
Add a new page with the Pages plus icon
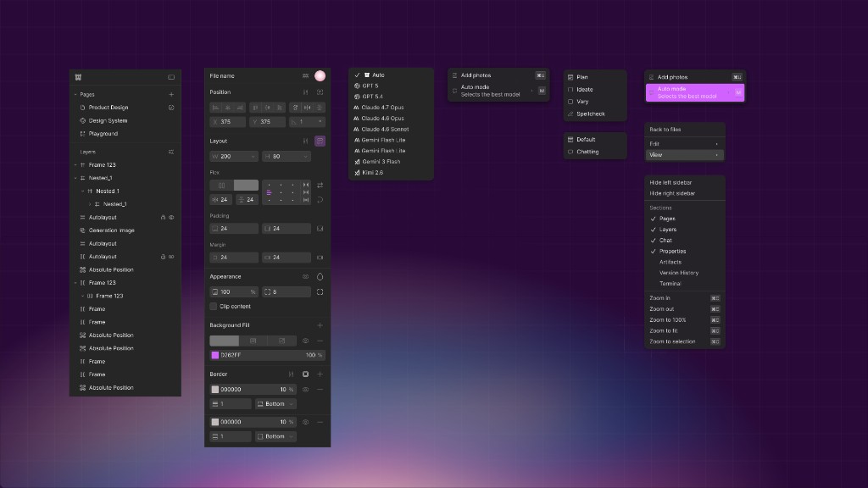point(171,95)
